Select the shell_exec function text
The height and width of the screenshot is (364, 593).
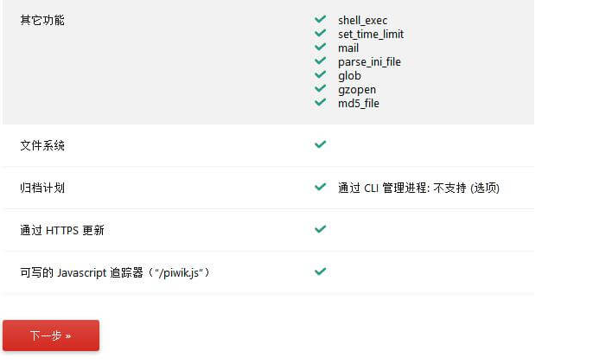(362, 20)
